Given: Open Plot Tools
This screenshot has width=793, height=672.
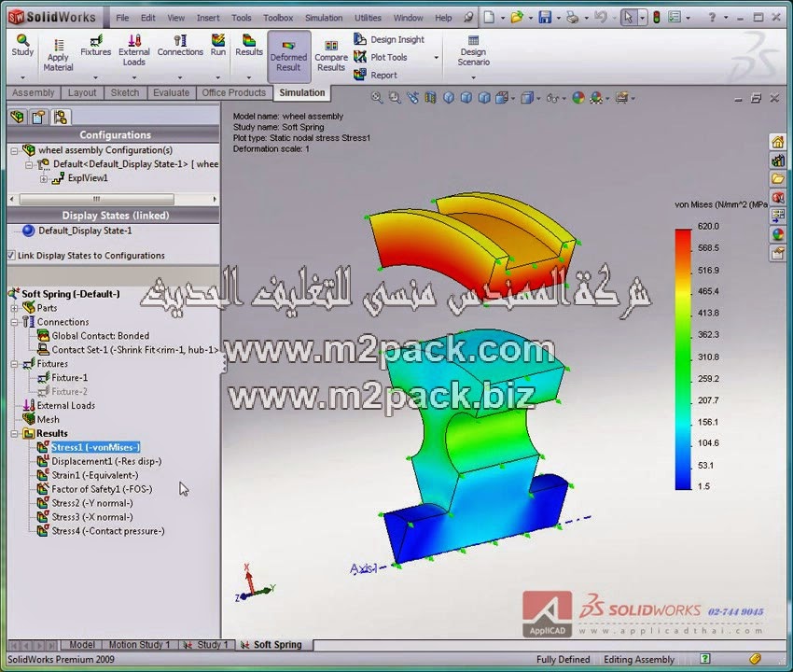Looking at the screenshot, I should click(381, 57).
